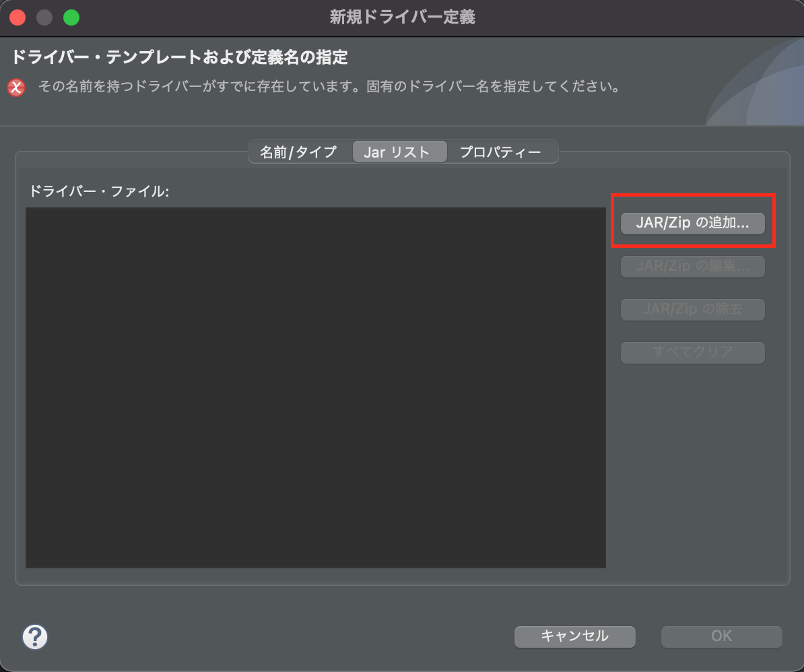
Task: Open the プロパティー tab
Action: pos(500,152)
